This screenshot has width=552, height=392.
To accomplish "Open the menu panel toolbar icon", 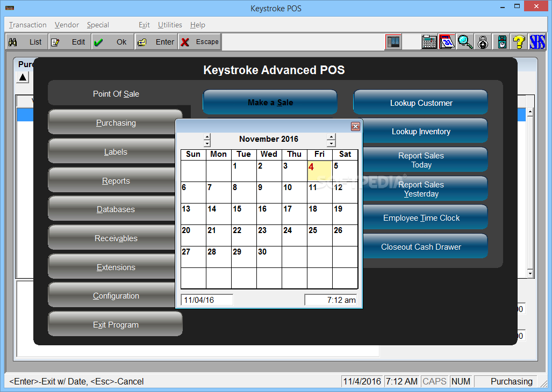I will (x=393, y=42).
